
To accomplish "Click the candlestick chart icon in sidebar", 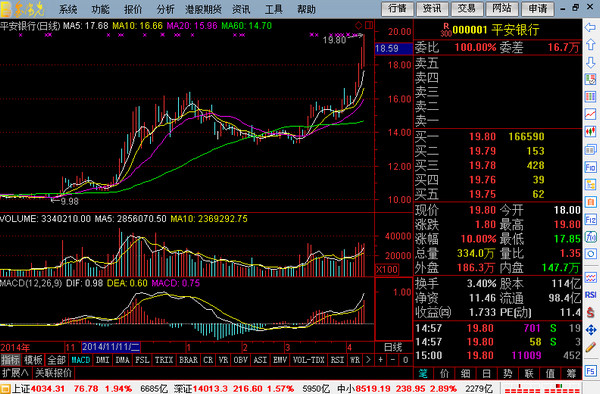I will pyautogui.click(x=590, y=132).
